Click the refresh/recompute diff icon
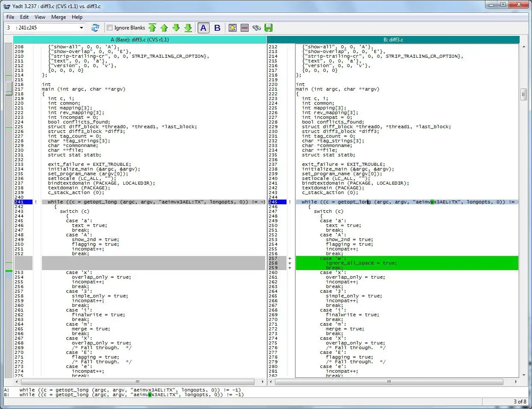 (95, 28)
